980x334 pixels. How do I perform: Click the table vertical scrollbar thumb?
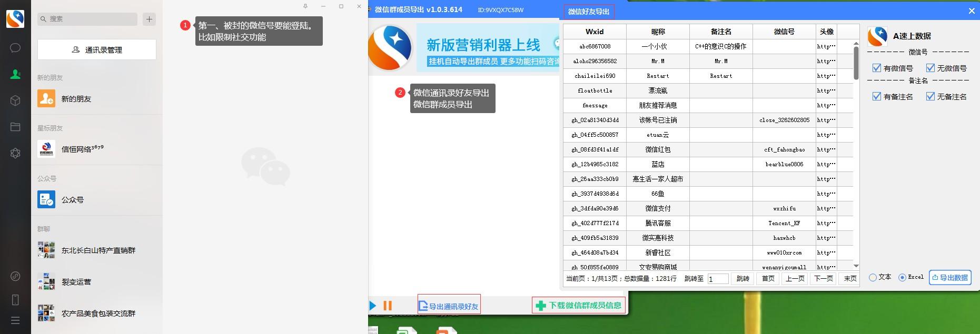click(x=856, y=63)
